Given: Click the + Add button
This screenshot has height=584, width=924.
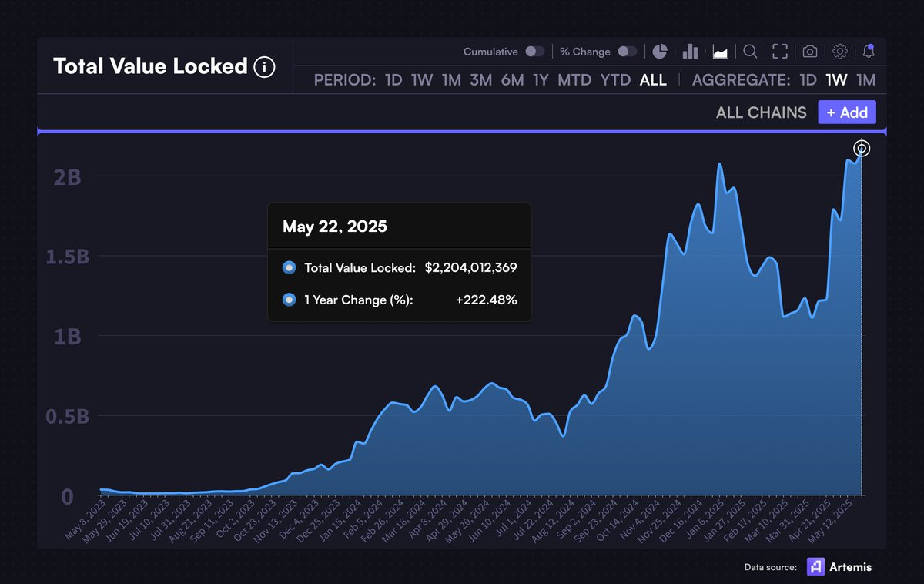Looking at the screenshot, I should [x=847, y=112].
